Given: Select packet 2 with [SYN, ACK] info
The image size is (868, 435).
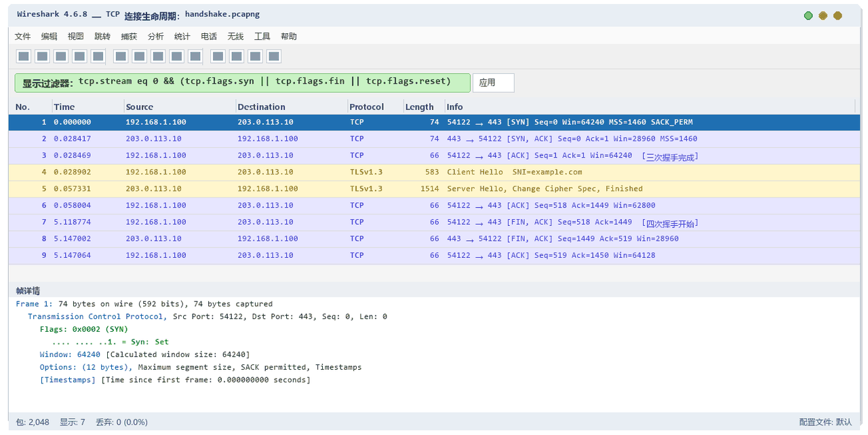Looking at the screenshot, I should (434, 138).
